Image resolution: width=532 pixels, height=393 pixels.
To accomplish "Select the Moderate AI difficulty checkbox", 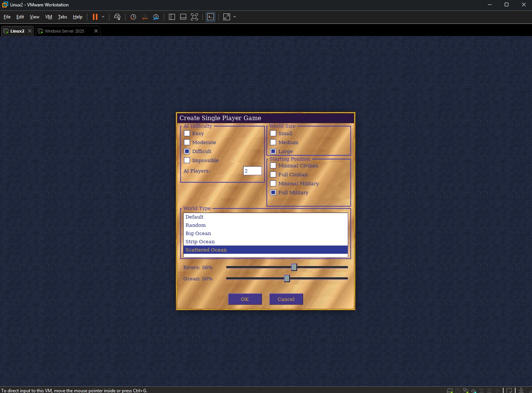I will point(187,142).
